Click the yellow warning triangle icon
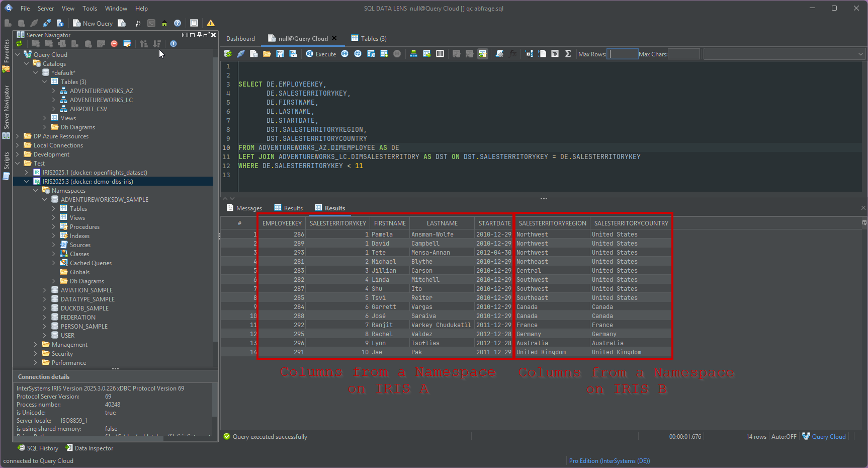Viewport: 868px width, 468px height. point(210,23)
